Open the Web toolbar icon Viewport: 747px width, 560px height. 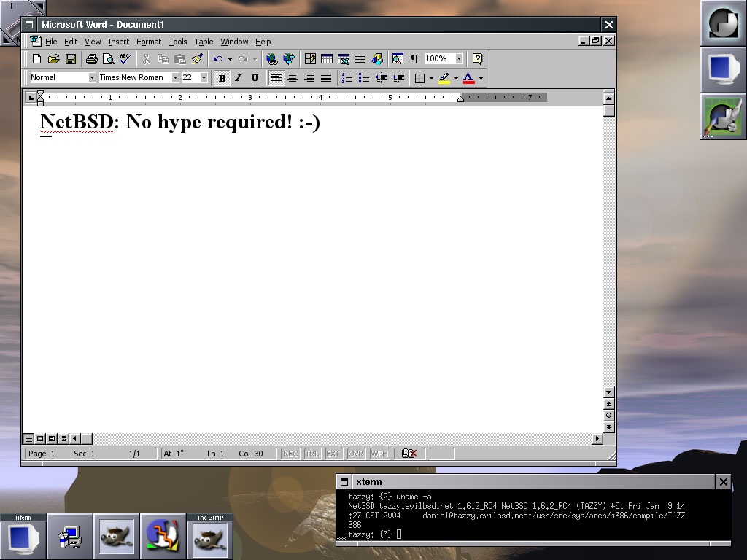pos(289,59)
